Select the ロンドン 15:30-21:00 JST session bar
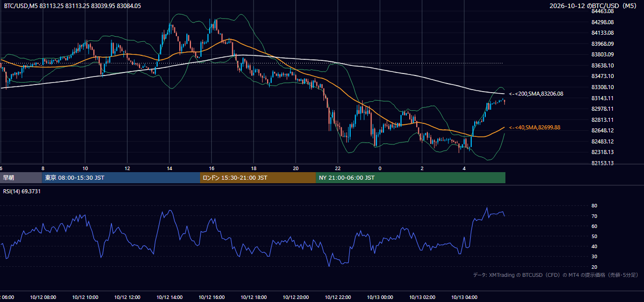This screenshot has height=302, width=644. pyautogui.click(x=258, y=178)
